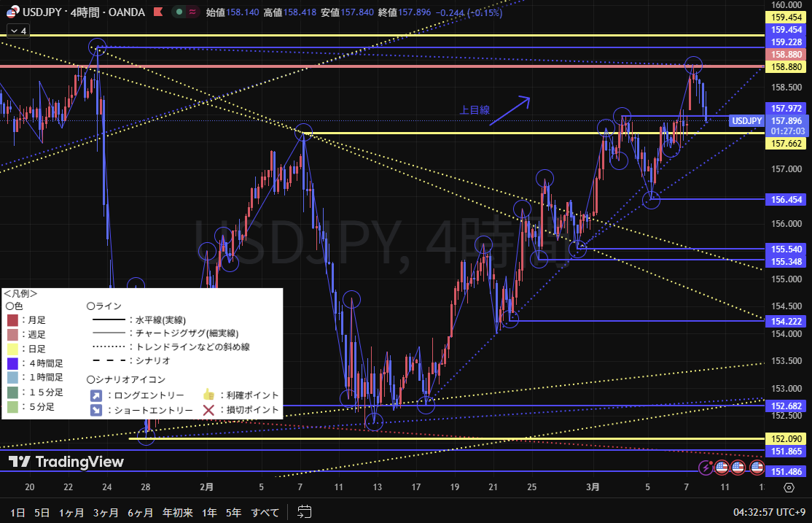The height and width of the screenshot is (523, 812).
Task: Click the 上目線 text annotation on chart
Action: (x=475, y=110)
